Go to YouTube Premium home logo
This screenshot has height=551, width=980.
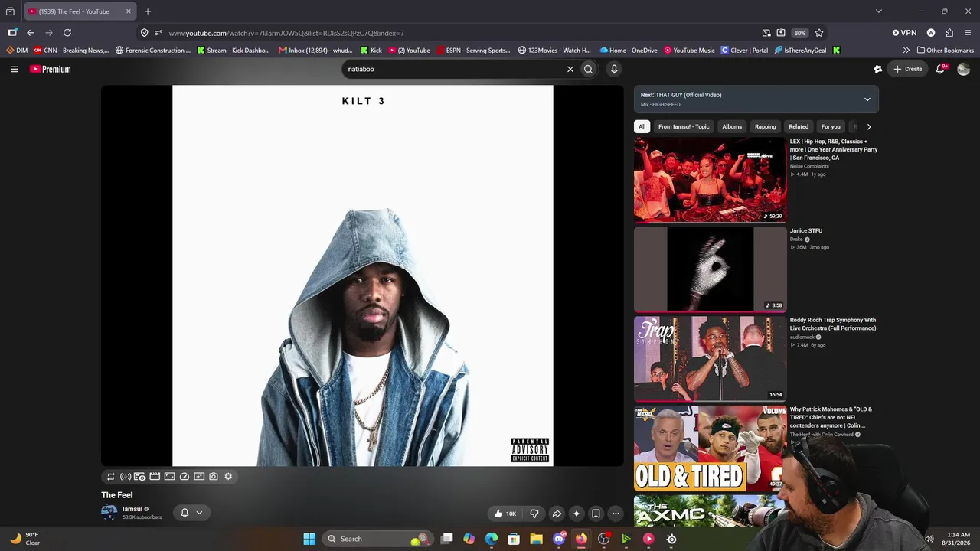(51, 69)
